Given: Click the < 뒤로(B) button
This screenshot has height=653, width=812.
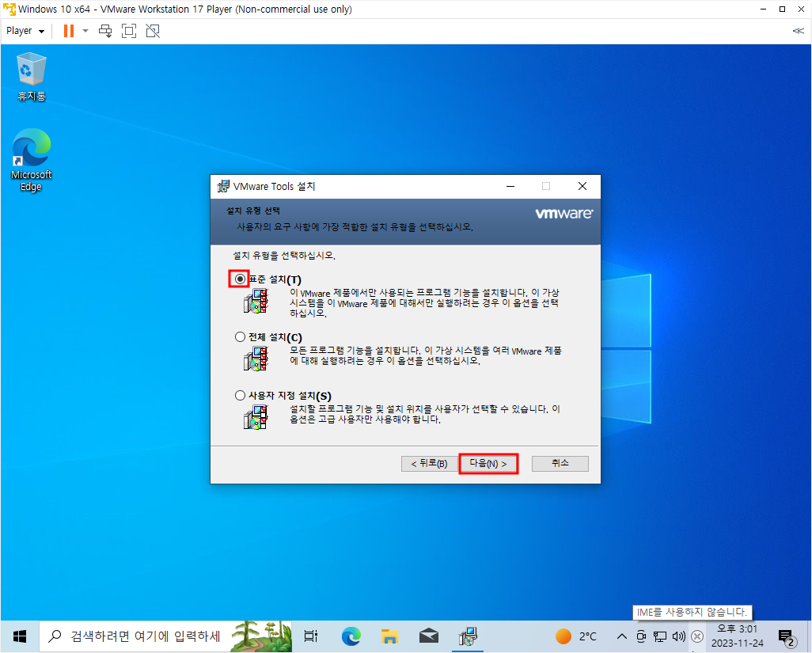Looking at the screenshot, I should (x=429, y=464).
